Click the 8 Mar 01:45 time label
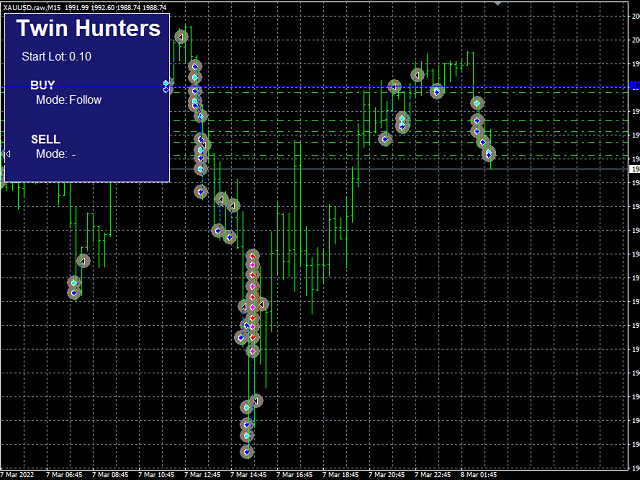640x480 pixels. point(479,475)
